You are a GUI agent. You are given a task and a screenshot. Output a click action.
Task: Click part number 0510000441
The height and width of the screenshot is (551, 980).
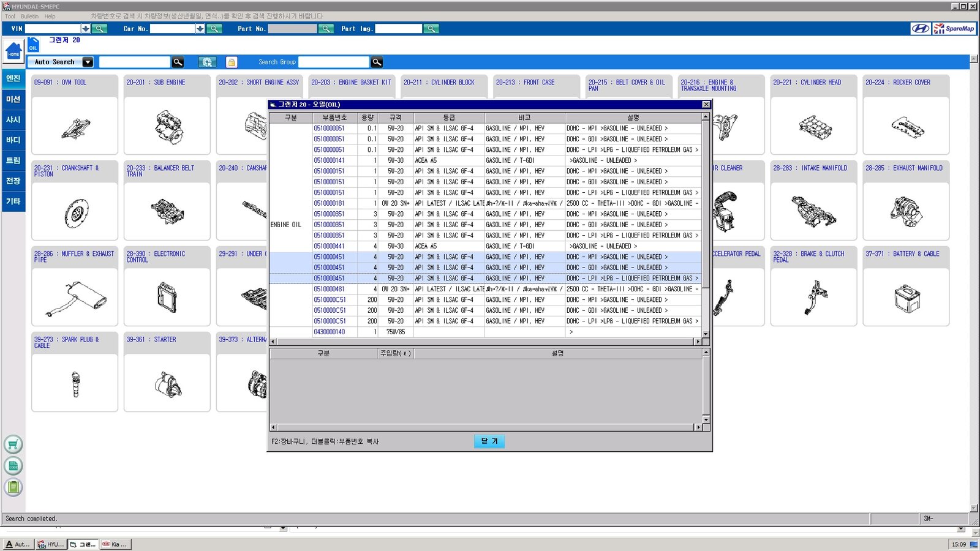pos(330,246)
